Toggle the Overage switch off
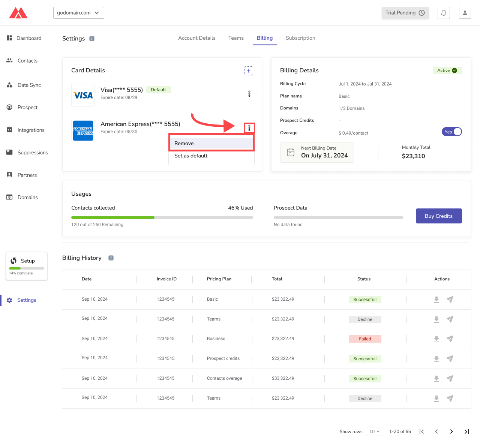480x448 pixels. coord(451,132)
